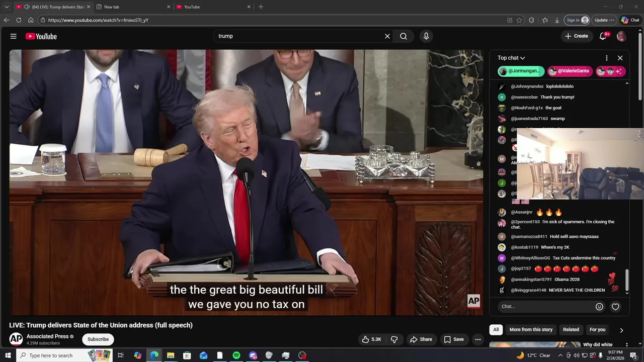
Task: Open favorites list icon
Action: click(x=545, y=20)
